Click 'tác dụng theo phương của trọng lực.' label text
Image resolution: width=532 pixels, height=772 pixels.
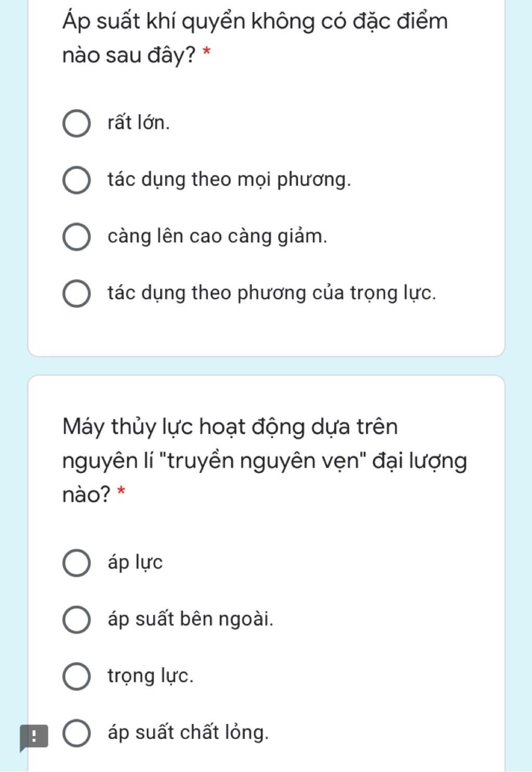272,294
